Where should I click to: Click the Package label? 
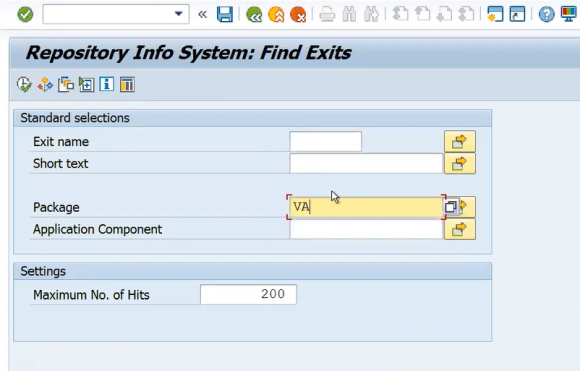(x=56, y=207)
